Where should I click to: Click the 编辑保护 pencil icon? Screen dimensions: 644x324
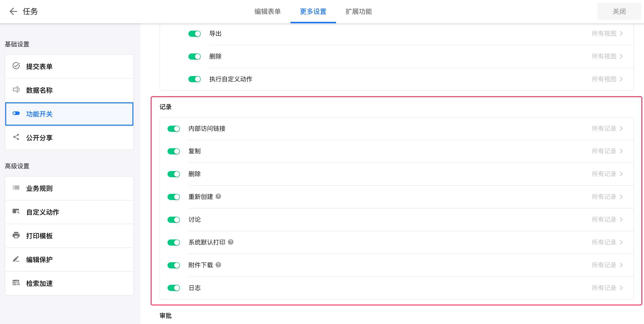tap(16, 259)
